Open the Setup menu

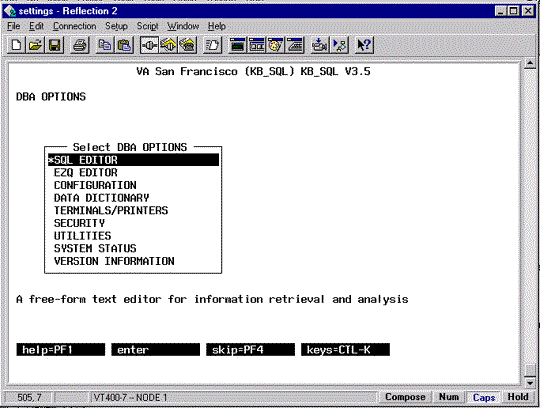pyautogui.click(x=116, y=26)
